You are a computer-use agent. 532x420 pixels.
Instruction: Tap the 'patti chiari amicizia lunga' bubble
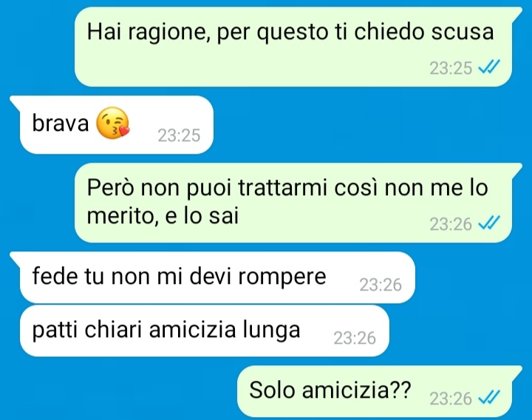click(x=204, y=331)
